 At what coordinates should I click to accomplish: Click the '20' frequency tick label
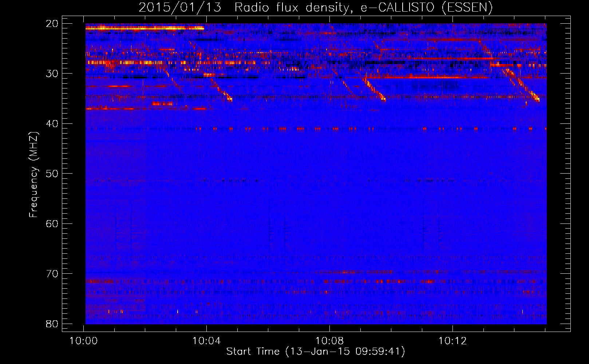coord(52,24)
